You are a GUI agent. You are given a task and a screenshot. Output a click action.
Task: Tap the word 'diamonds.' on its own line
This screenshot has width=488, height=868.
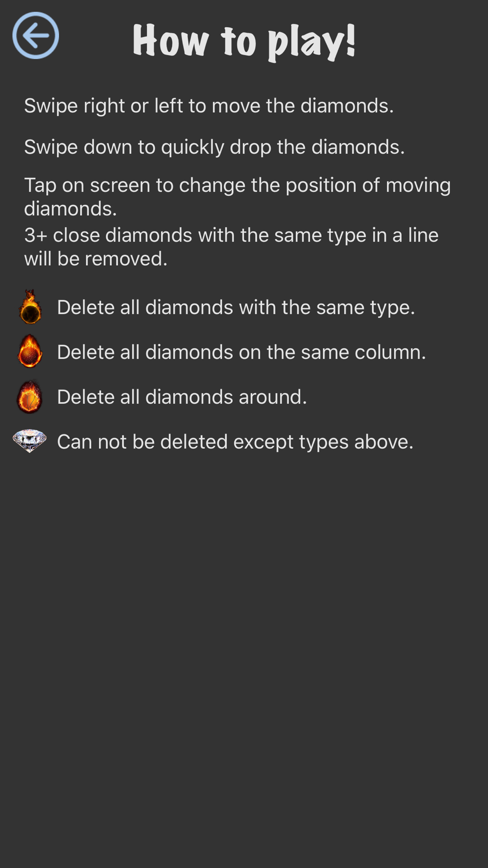click(71, 209)
